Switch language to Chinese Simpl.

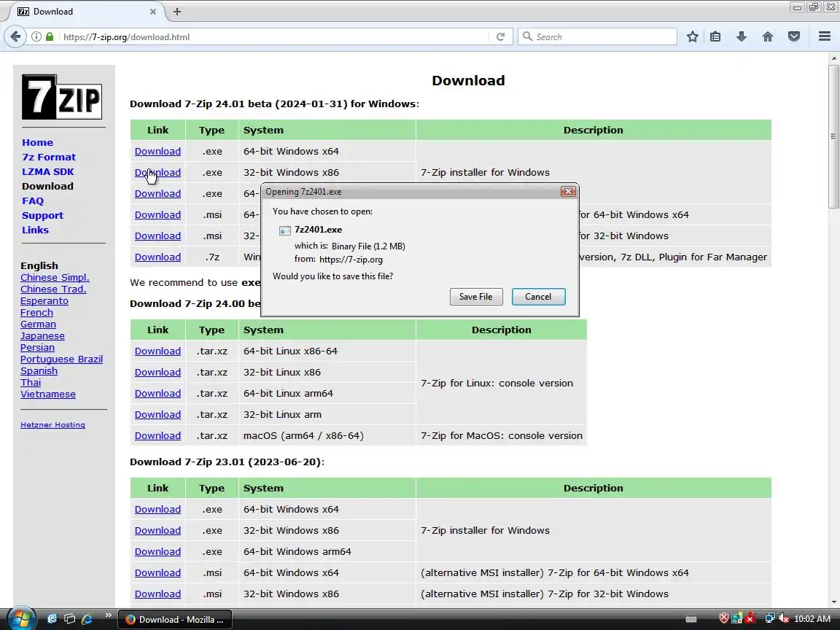pyautogui.click(x=55, y=278)
